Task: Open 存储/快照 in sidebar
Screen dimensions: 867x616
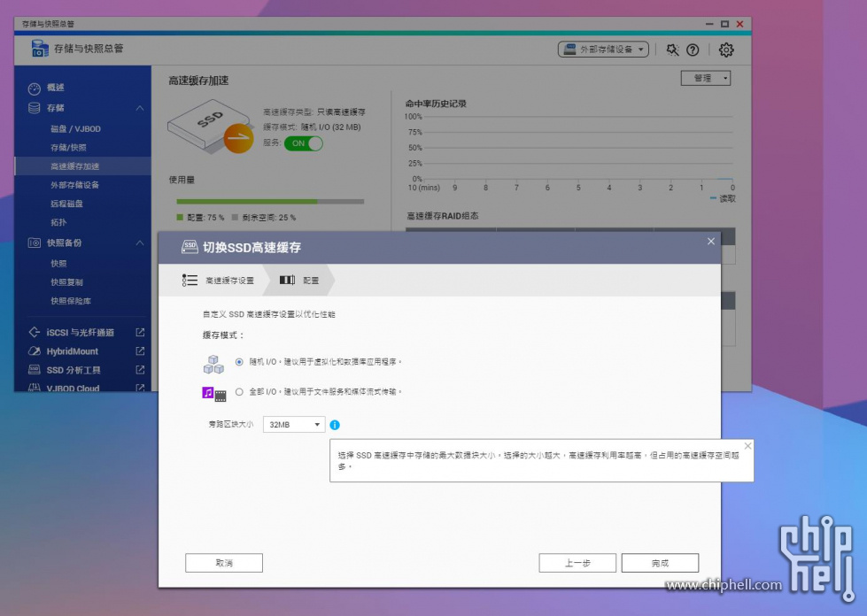Action: (x=68, y=148)
